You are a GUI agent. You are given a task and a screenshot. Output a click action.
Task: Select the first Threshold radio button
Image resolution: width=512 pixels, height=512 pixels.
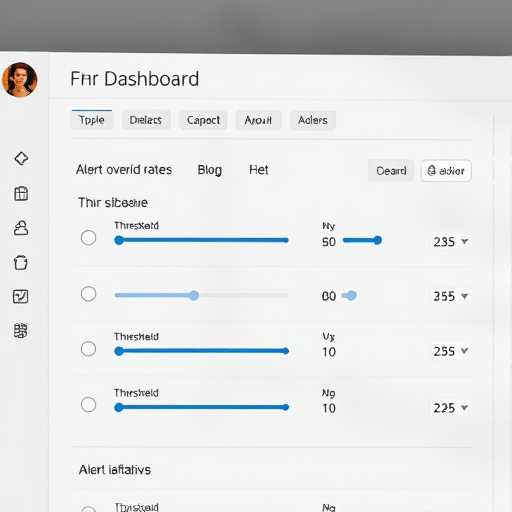click(x=88, y=238)
